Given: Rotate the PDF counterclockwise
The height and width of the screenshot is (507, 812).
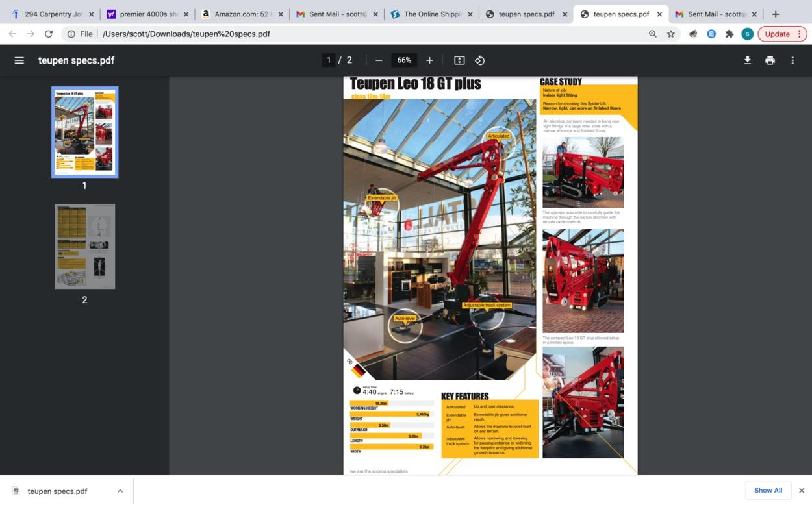Looking at the screenshot, I should tap(479, 60).
